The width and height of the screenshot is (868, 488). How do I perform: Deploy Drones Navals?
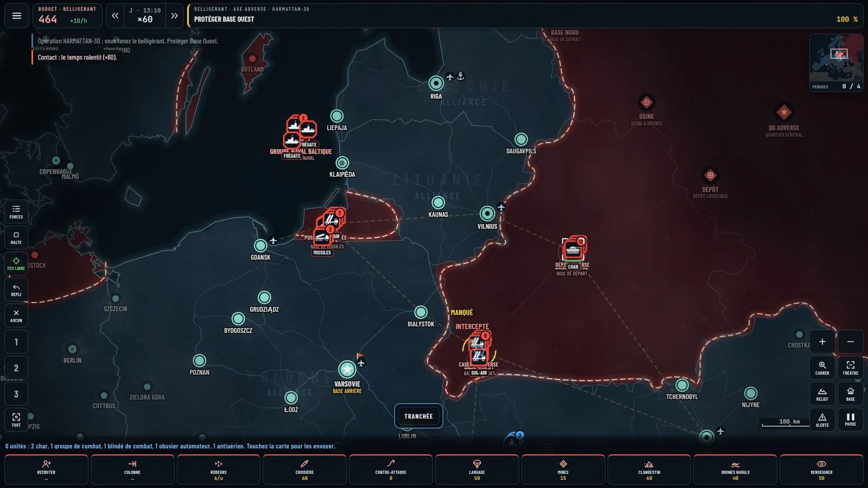pos(736,470)
